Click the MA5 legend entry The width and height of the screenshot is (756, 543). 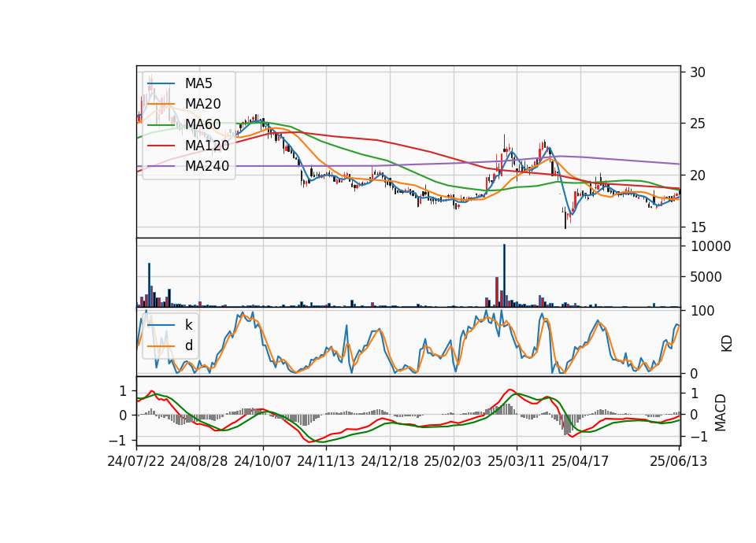point(180,83)
